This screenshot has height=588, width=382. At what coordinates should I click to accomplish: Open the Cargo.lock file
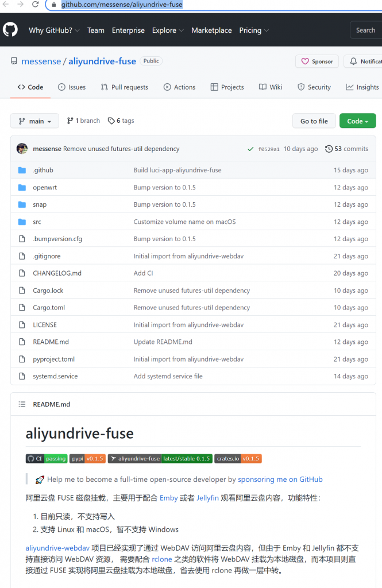(x=48, y=291)
